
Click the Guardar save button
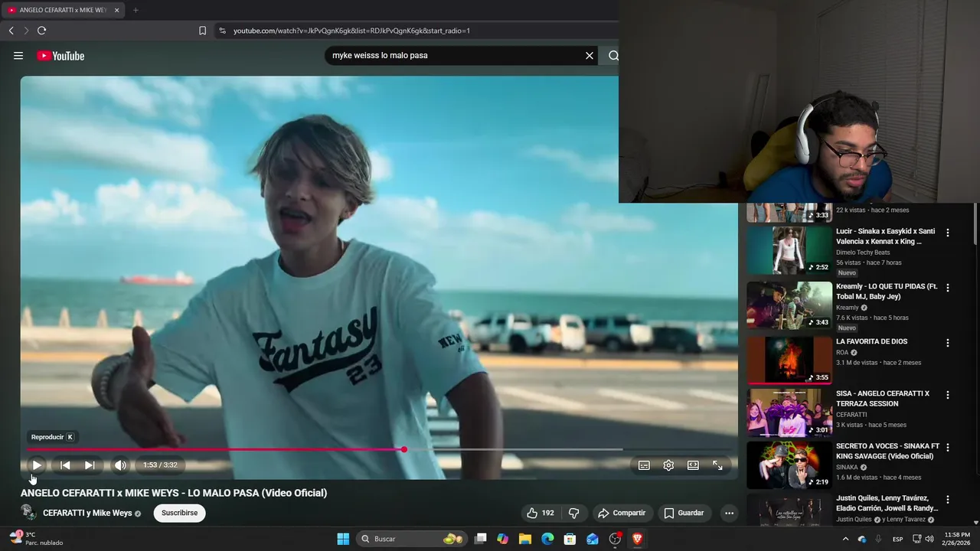coord(684,513)
